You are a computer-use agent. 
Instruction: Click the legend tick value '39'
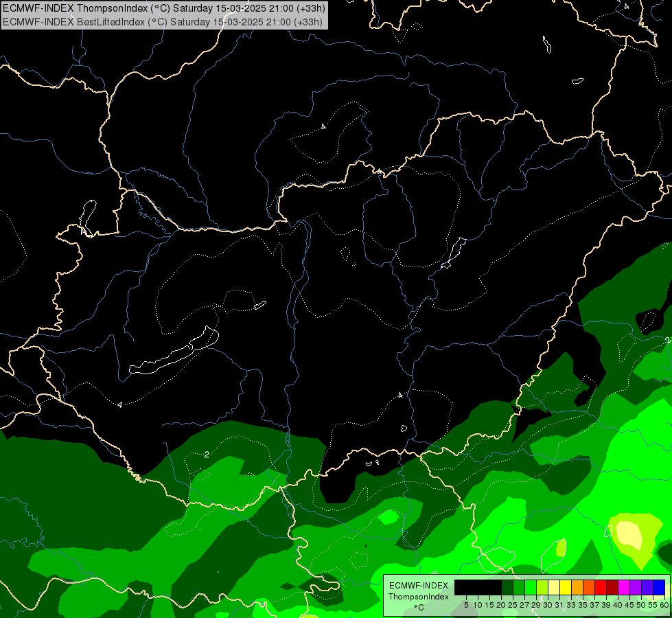(606, 605)
